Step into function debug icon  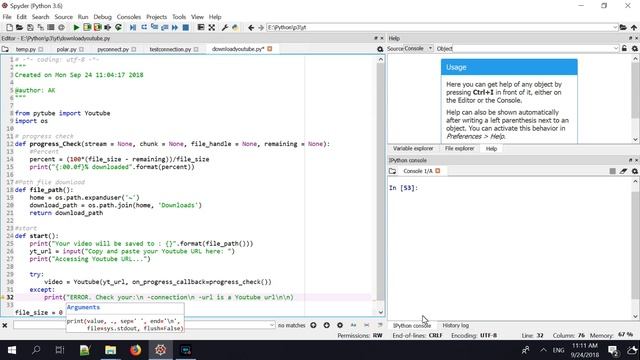point(154,27)
